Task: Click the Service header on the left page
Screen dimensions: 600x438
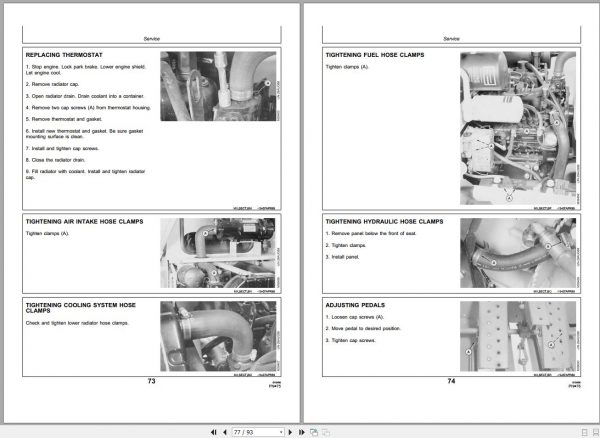Action: click(x=152, y=39)
